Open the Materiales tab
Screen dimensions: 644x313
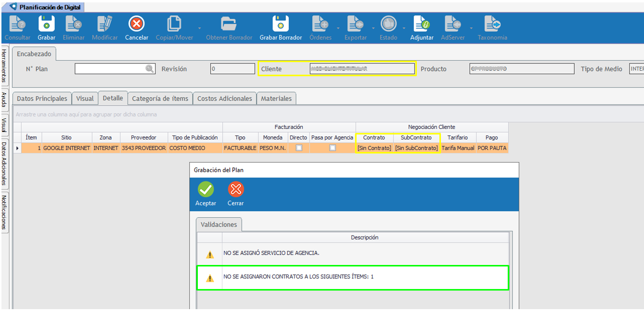pyautogui.click(x=276, y=98)
